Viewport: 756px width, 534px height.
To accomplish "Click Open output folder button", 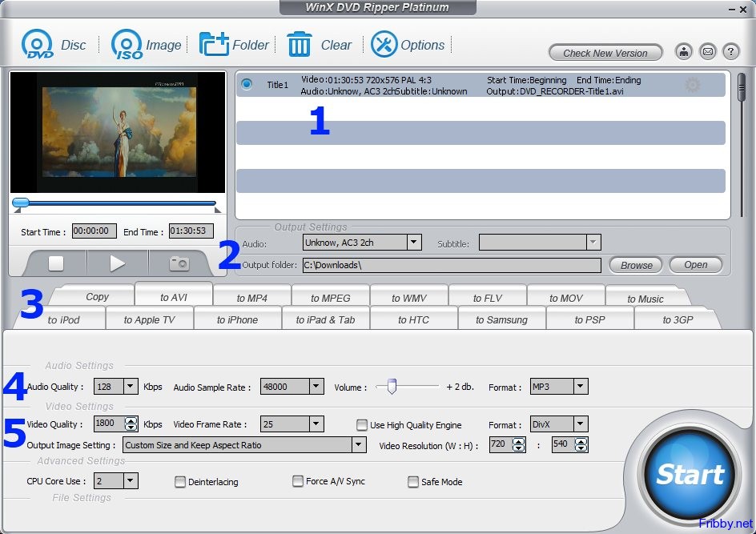I will coord(696,264).
